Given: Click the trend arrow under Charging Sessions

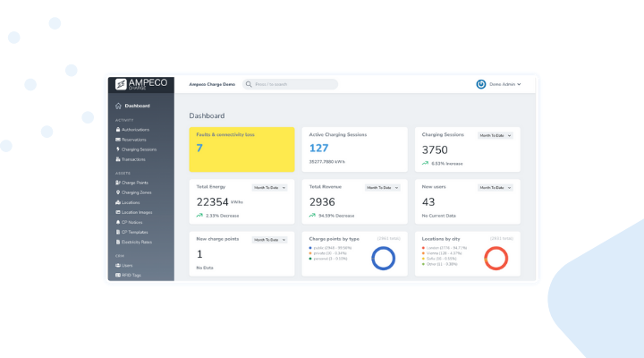Looking at the screenshot, I should coord(425,163).
